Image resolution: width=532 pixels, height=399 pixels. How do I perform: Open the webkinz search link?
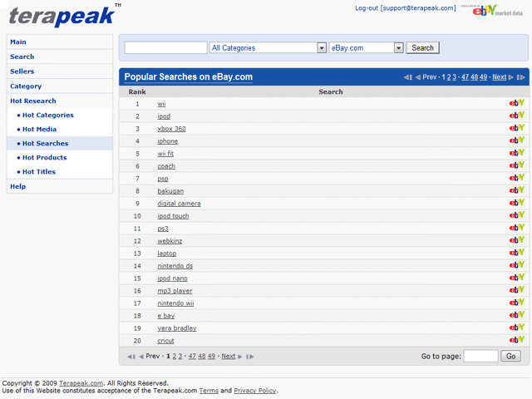point(170,241)
